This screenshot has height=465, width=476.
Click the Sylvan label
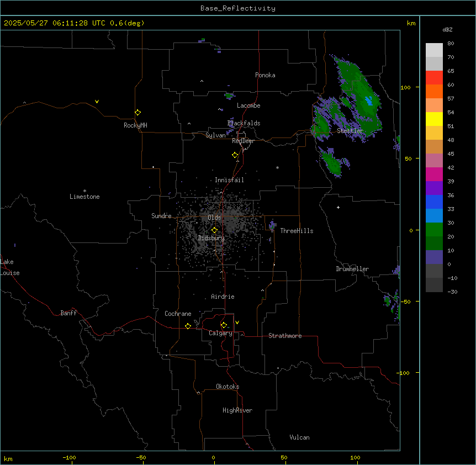(215, 135)
